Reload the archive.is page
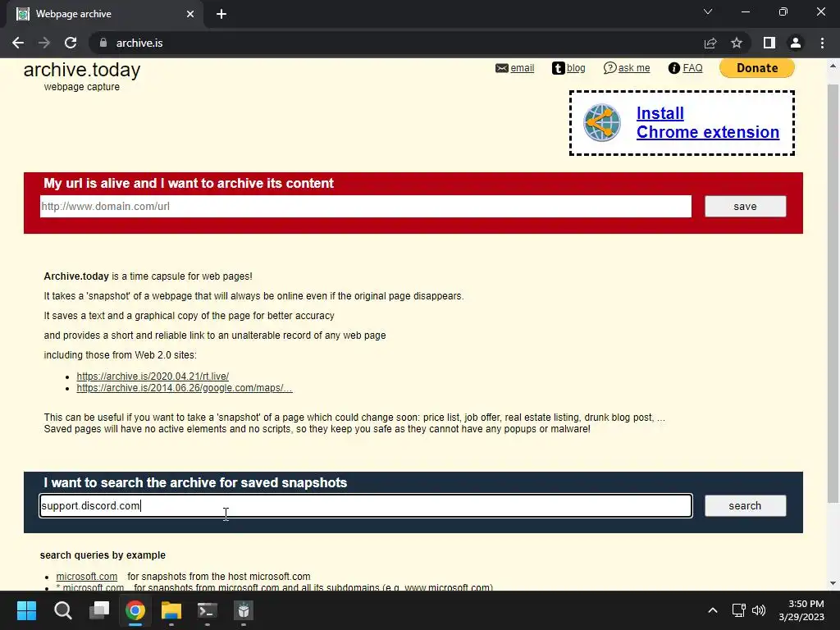Screen dimensions: 840x630 tap(71, 43)
